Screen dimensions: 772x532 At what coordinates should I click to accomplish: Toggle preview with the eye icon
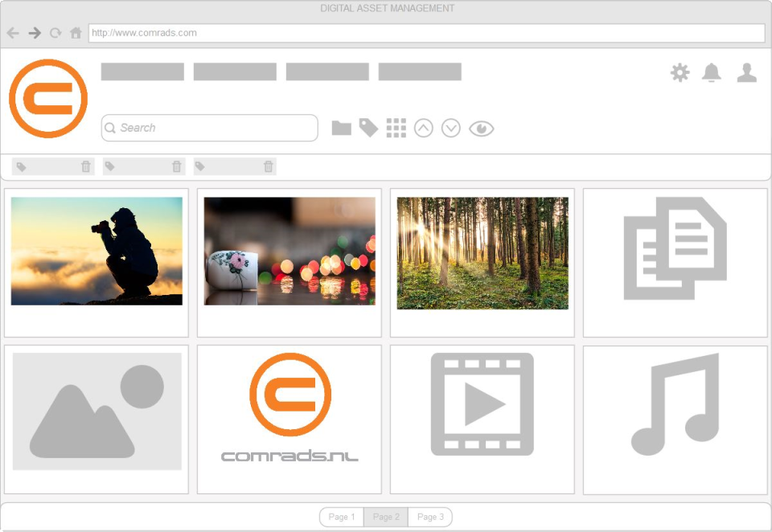(481, 129)
